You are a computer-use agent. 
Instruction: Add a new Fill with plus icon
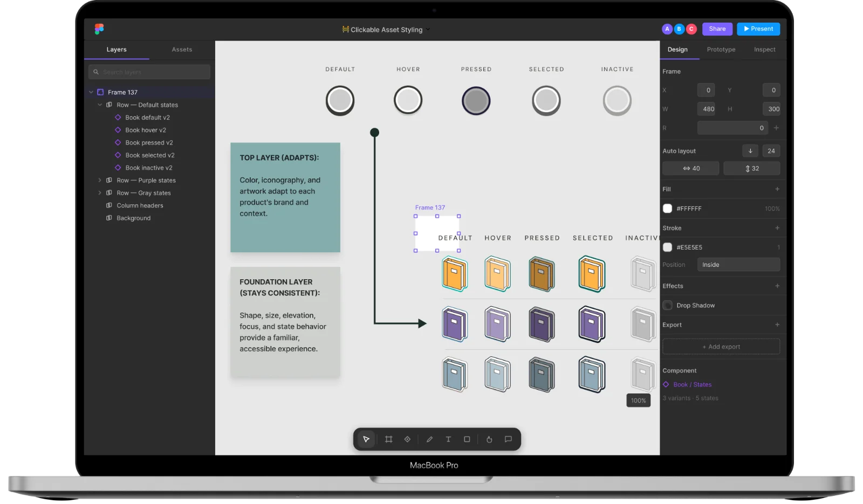[x=777, y=189]
